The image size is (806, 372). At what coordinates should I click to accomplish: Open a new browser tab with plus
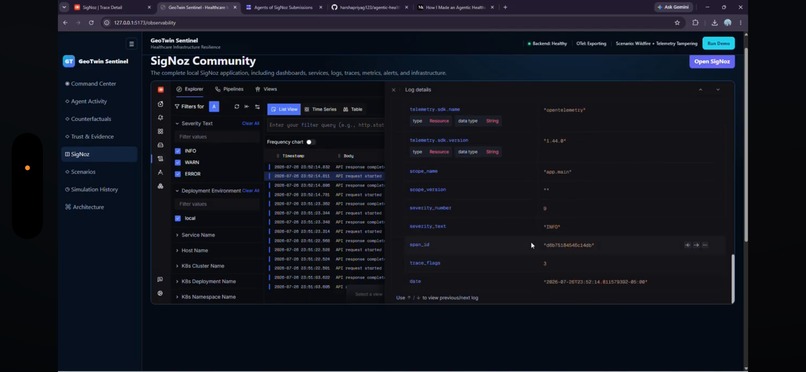coord(505,7)
